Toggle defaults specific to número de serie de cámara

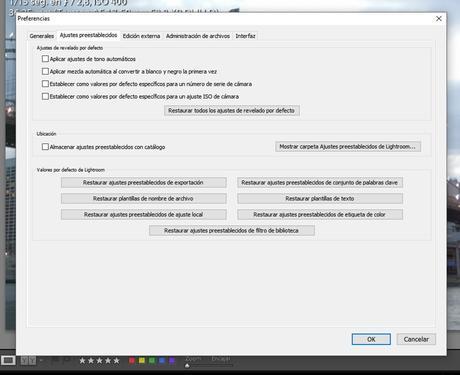[x=45, y=84]
